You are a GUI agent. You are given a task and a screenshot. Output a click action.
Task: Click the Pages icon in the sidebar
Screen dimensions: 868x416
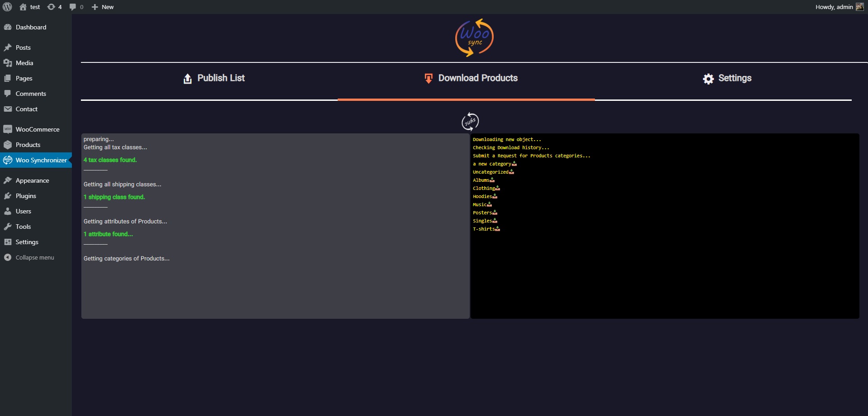pyautogui.click(x=8, y=78)
